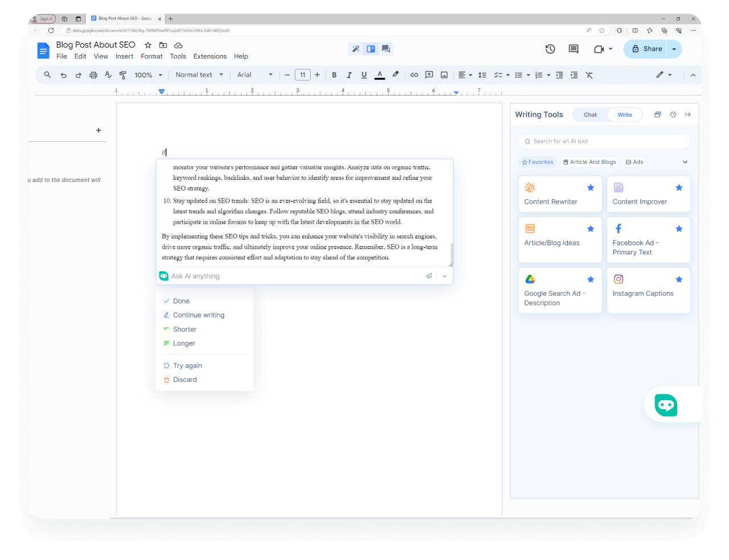Open the Insert link icon
This screenshot has width=729, height=560.
(414, 75)
